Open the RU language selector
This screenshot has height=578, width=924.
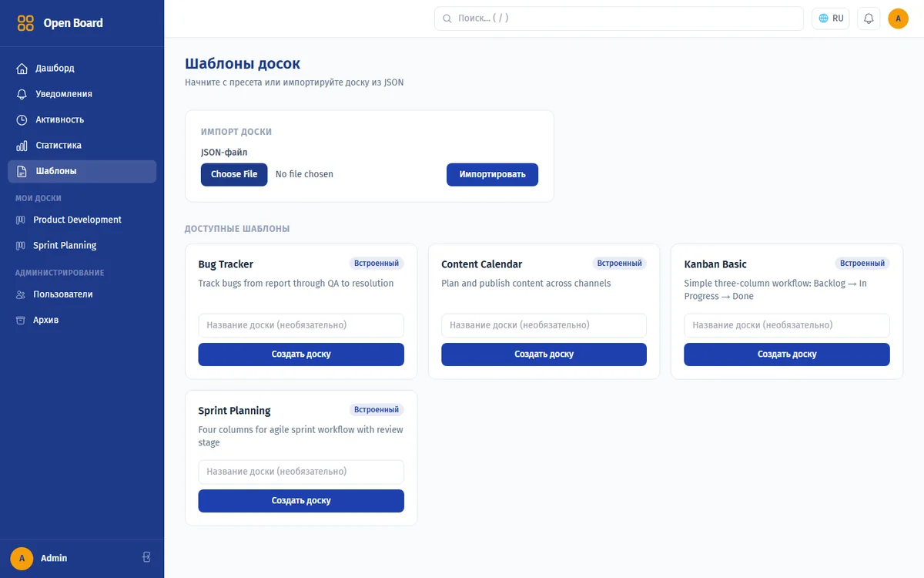coord(831,18)
